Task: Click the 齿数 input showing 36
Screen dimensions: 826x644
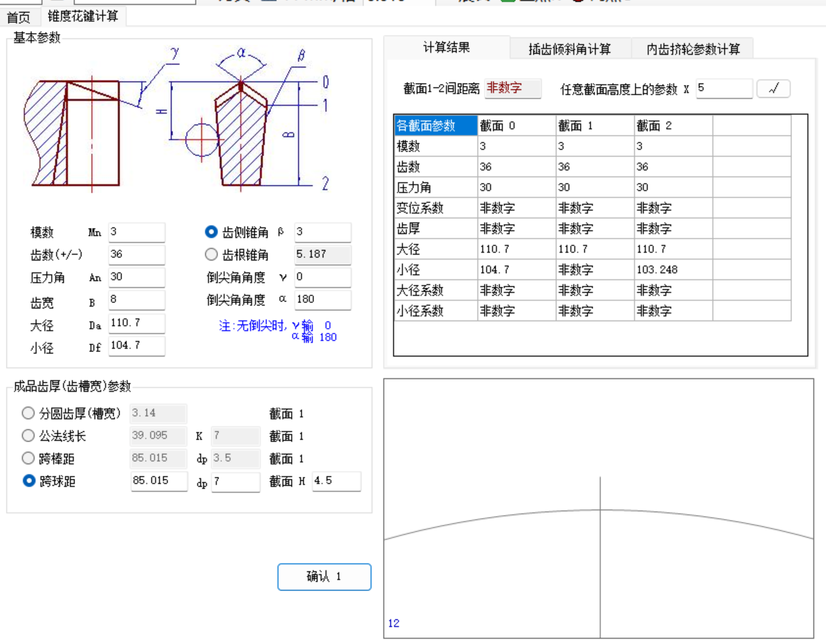Action: click(136, 254)
